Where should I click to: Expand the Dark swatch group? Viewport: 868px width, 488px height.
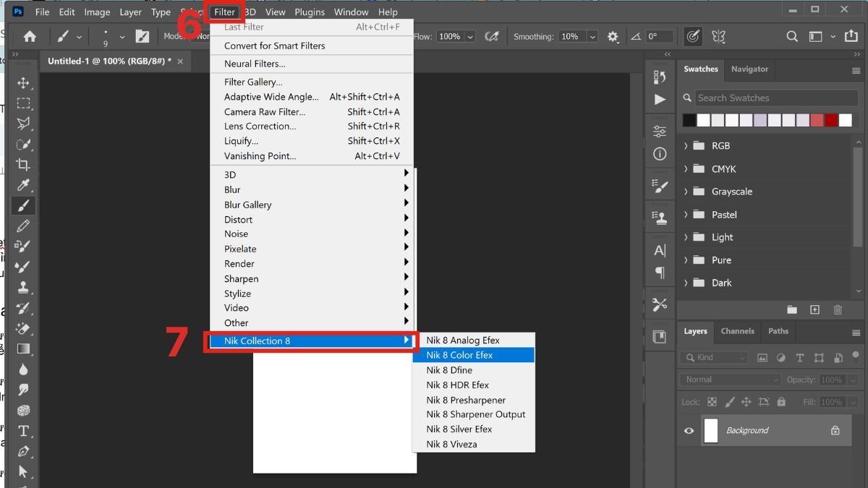coord(686,283)
